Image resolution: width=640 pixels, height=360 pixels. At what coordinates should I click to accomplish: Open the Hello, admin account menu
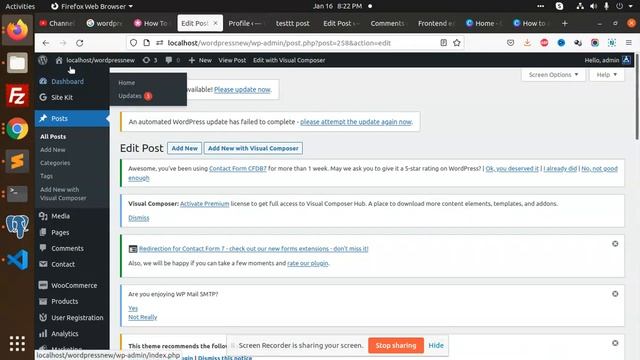click(607, 60)
